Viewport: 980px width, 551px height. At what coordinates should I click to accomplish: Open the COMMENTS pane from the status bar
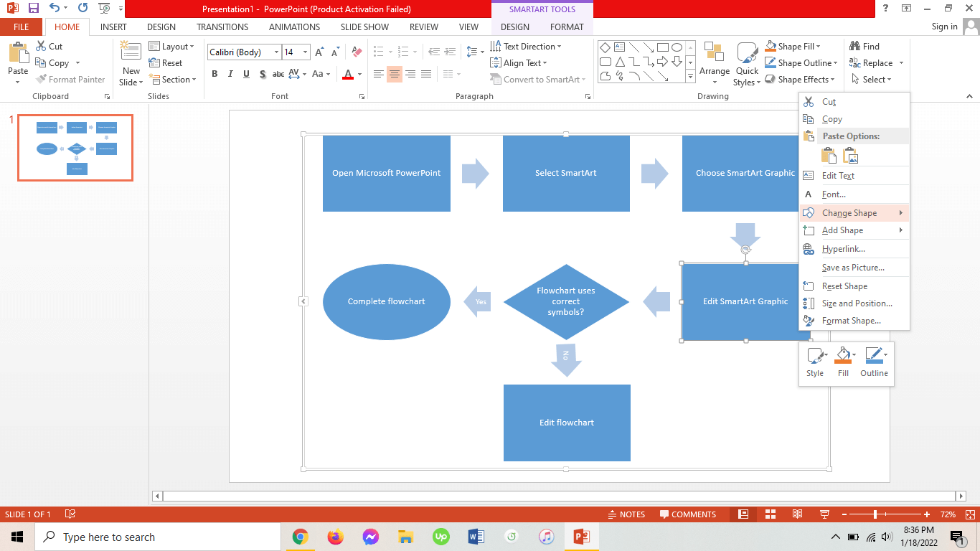(689, 514)
